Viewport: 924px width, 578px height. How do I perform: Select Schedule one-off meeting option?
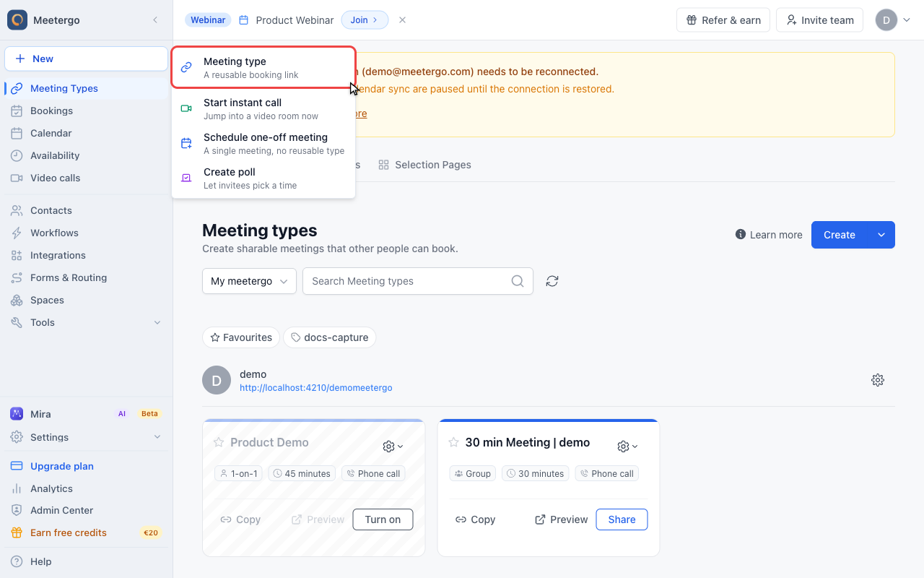263,143
